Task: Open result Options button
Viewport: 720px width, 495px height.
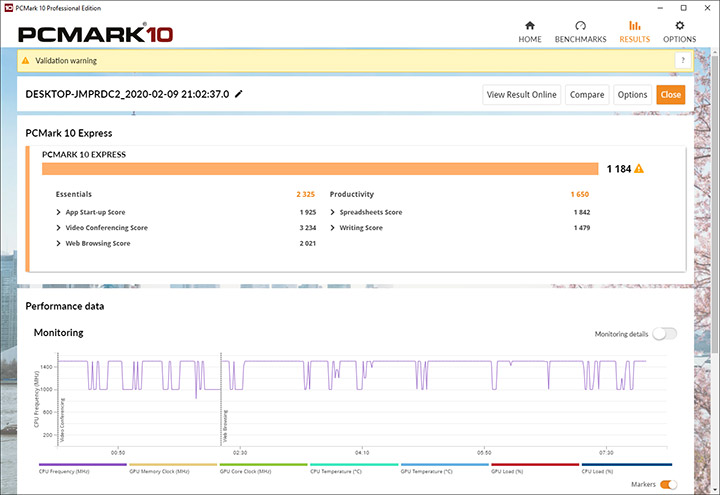Action: pyautogui.click(x=632, y=95)
